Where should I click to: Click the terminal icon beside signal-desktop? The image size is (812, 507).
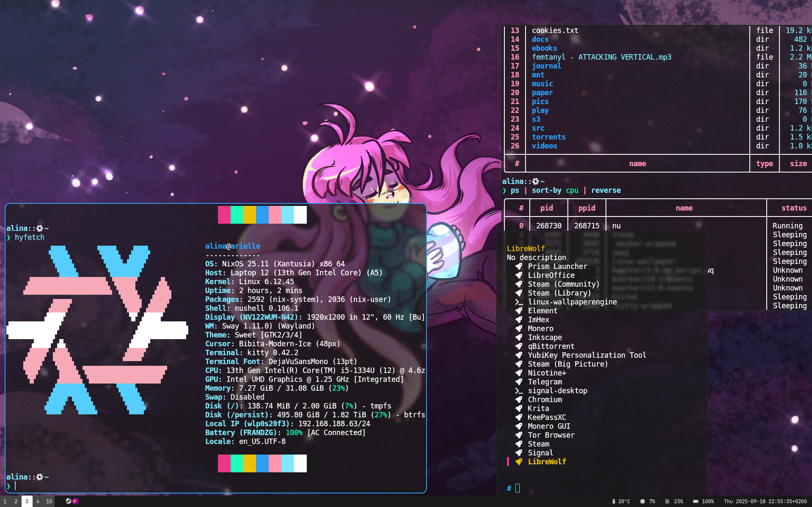coord(519,391)
